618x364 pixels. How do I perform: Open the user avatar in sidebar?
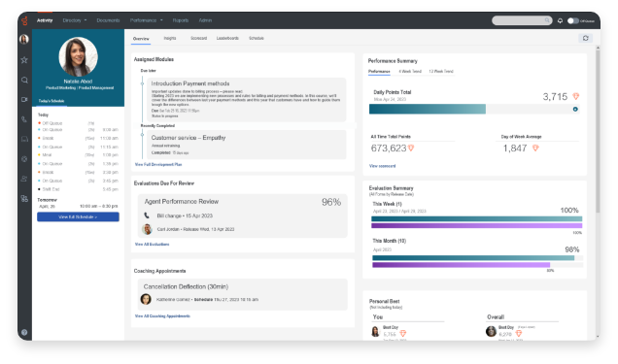pos(24,40)
